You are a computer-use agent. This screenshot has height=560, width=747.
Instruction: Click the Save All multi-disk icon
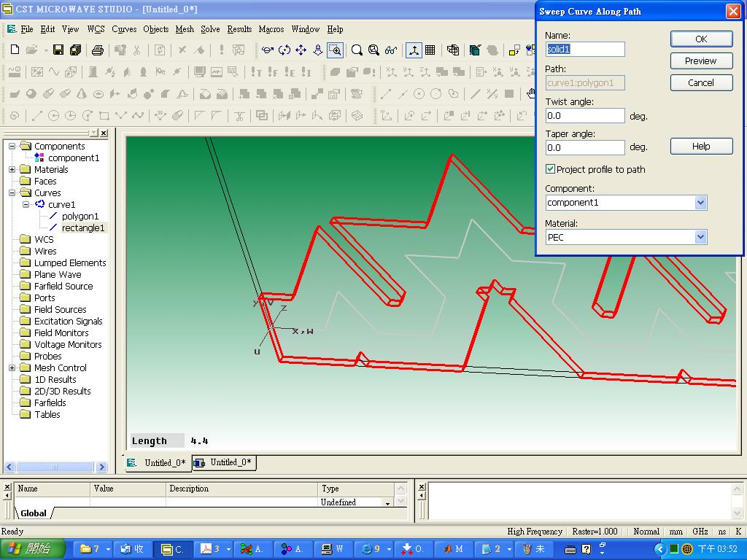click(75, 50)
